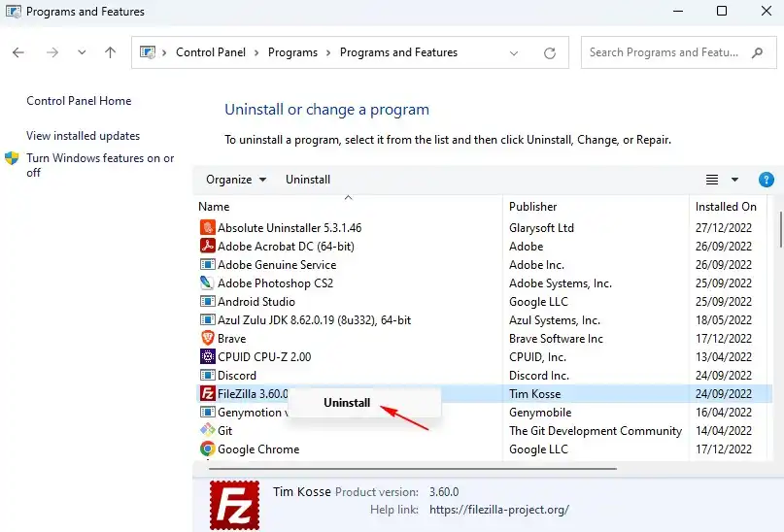Viewport: 784px width, 532px height.
Task: Expand chevron after Control Panel breadcrumb
Action: pyautogui.click(x=256, y=52)
